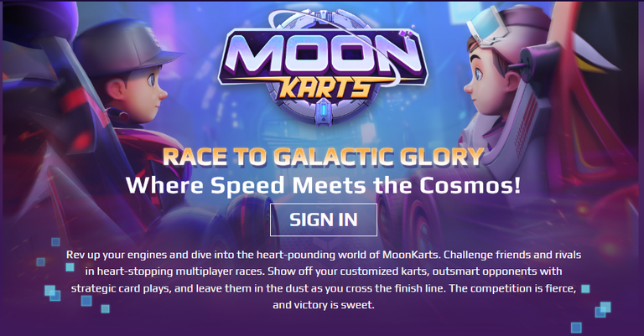Click the purple pixel squares by the logo's N
Screen dimensions: 644x336
click(406, 34)
